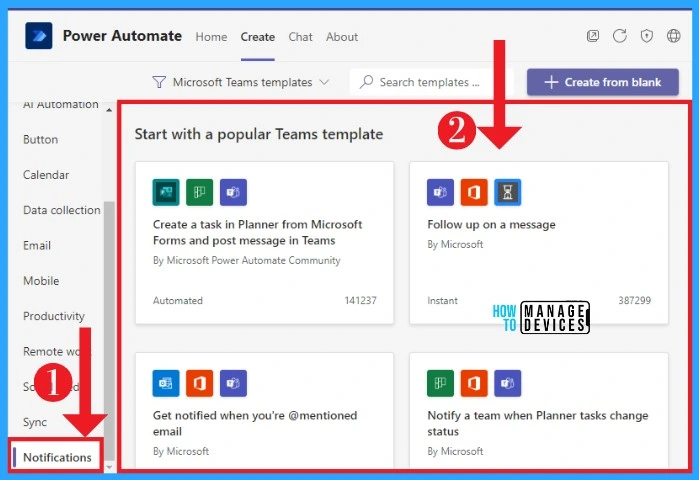Open the pop-out app icon

pos(592,36)
